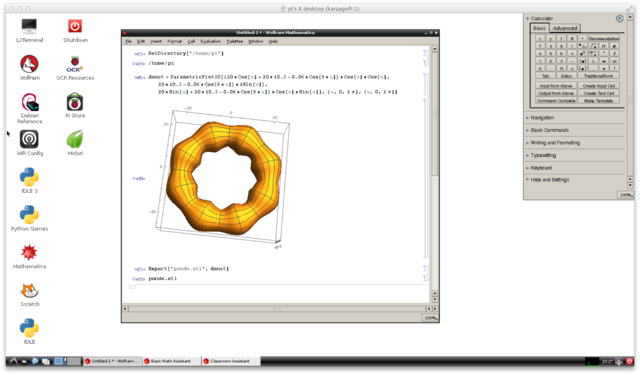Viewport: 640px width, 375px height.
Task: Switch to Basic Math Assistant taskbar button
Action: coord(172,361)
